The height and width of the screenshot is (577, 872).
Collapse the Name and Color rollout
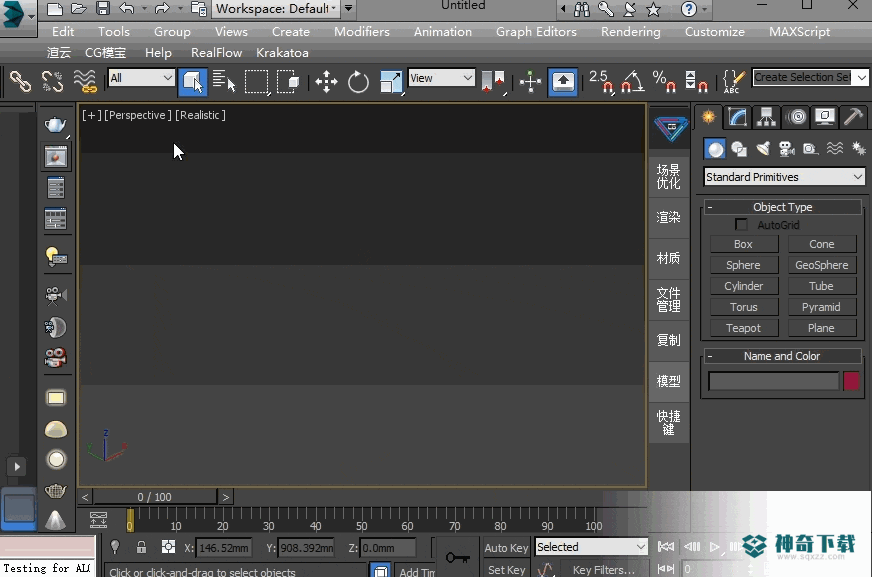point(782,356)
